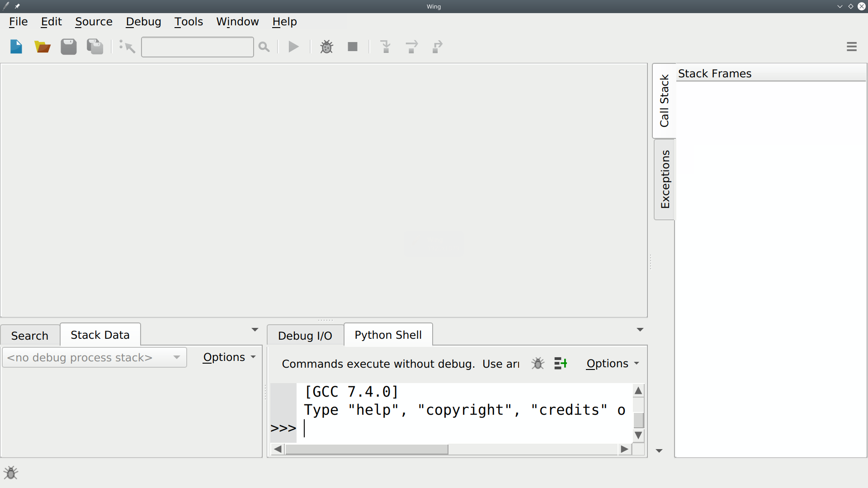Save the current file with the disk icon
The height and width of the screenshot is (488, 868).
pyautogui.click(x=69, y=47)
